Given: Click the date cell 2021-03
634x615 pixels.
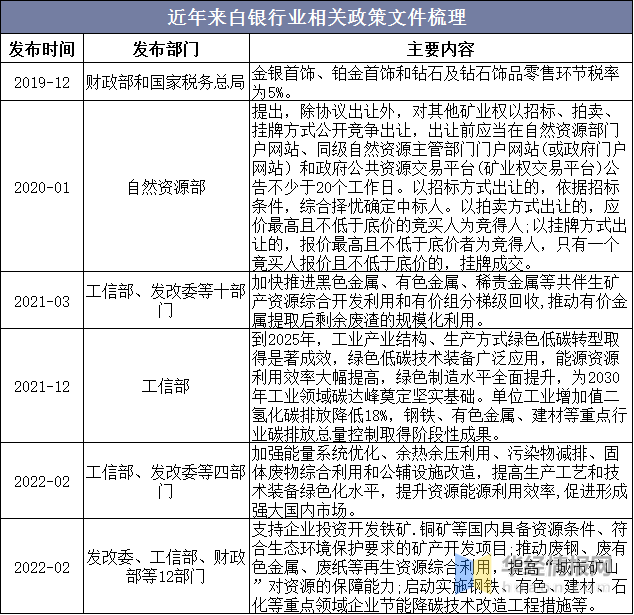Looking at the screenshot, I should click(x=42, y=301).
